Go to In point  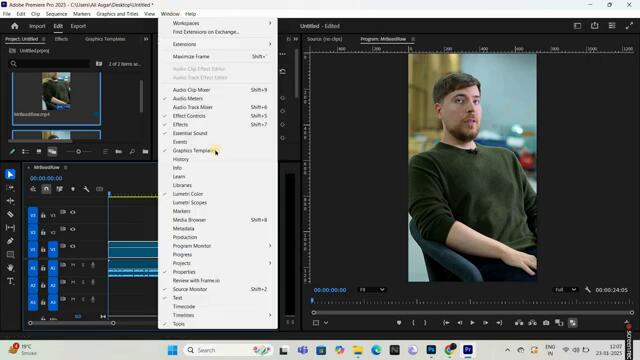[x=446, y=322]
